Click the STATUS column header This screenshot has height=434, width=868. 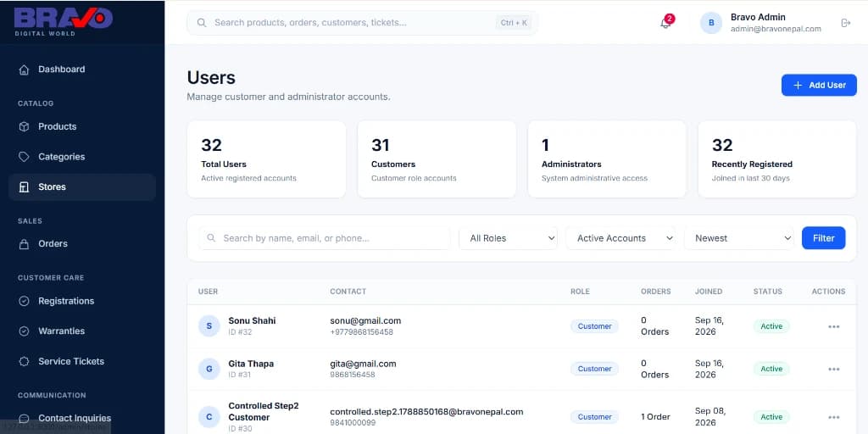768,292
